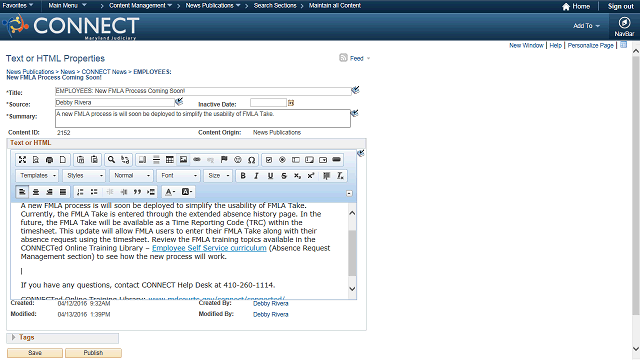Insert numbered list
640x360 pixels.
click(80, 192)
